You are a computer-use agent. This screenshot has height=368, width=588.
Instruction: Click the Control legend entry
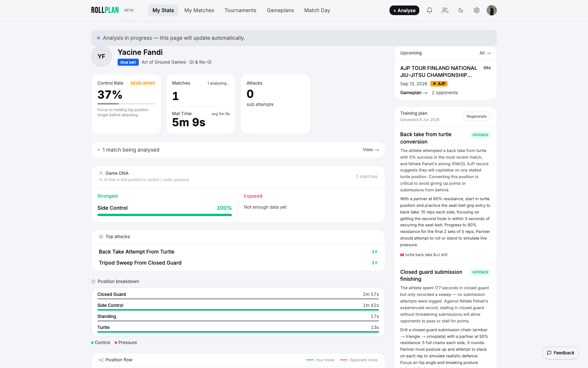click(x=101, y=343)
